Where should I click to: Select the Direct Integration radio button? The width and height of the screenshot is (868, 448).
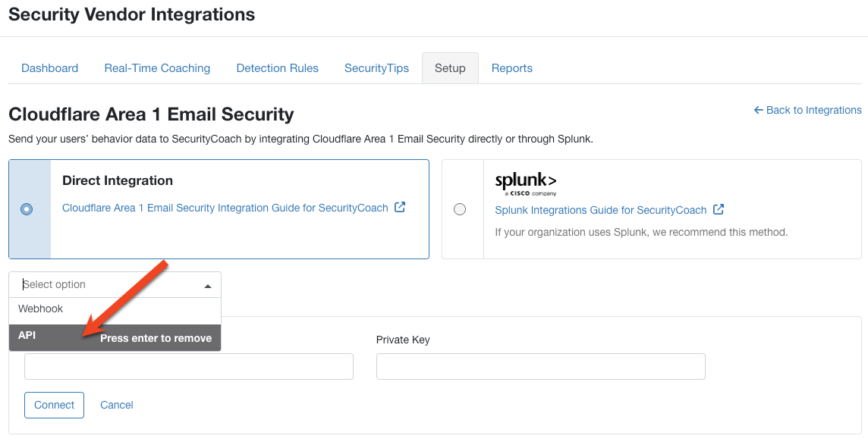[27, 209]
